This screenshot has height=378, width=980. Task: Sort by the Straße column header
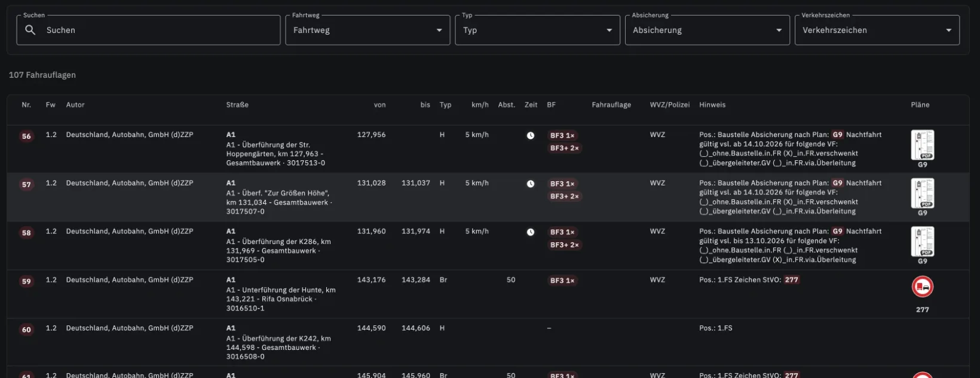pos(237,105)
